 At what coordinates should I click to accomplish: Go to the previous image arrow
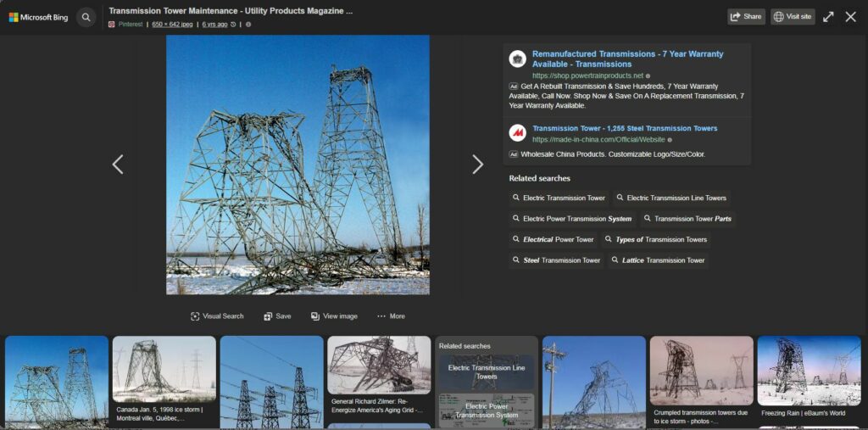click(118, 165)
